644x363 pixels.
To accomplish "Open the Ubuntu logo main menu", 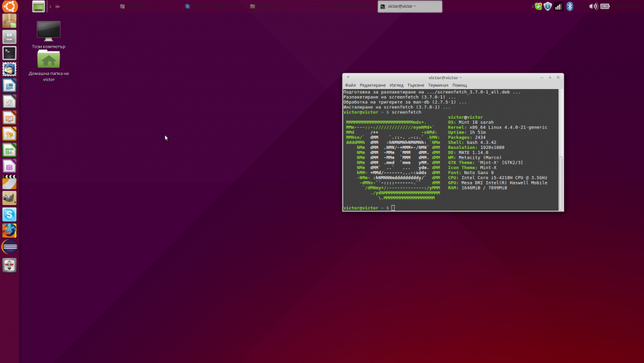I will pos(10,6).
